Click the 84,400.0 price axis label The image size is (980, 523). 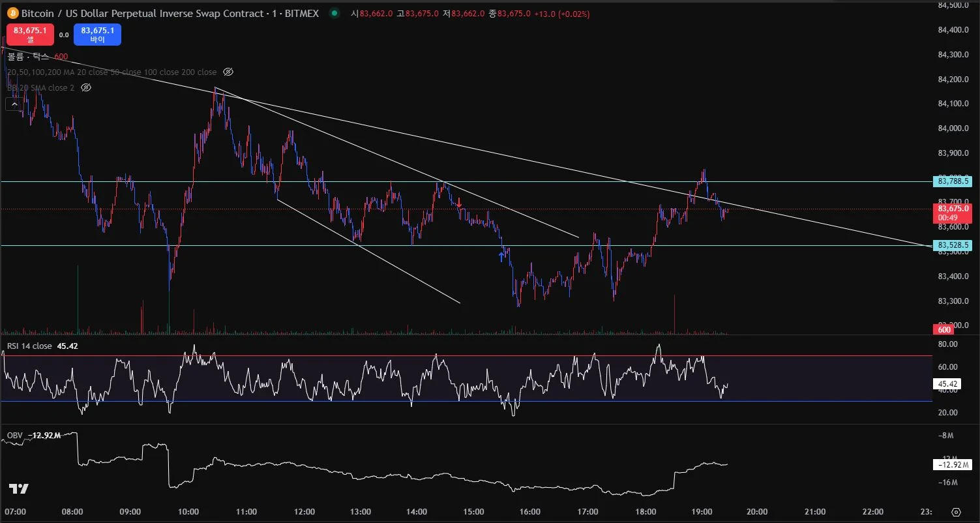(953, 30)
